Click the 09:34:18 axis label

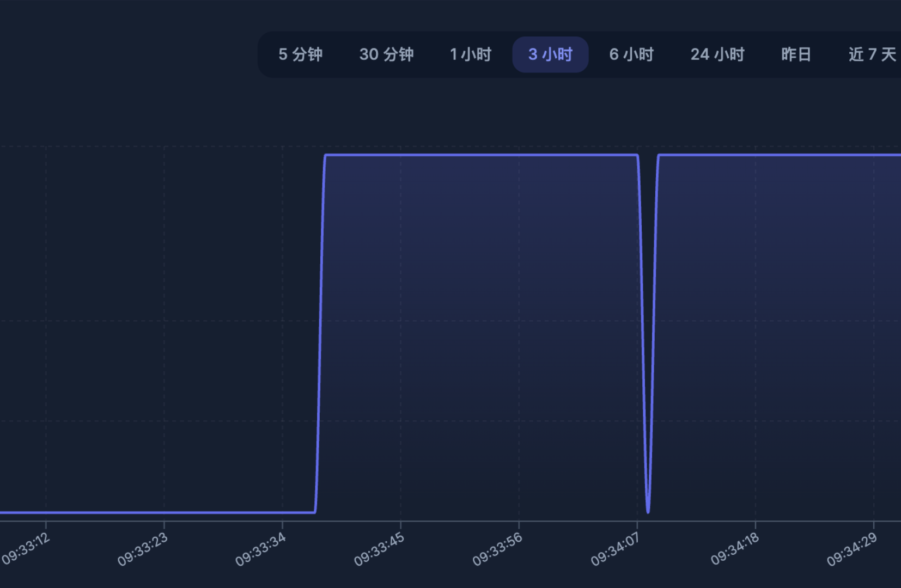[735, 549]
